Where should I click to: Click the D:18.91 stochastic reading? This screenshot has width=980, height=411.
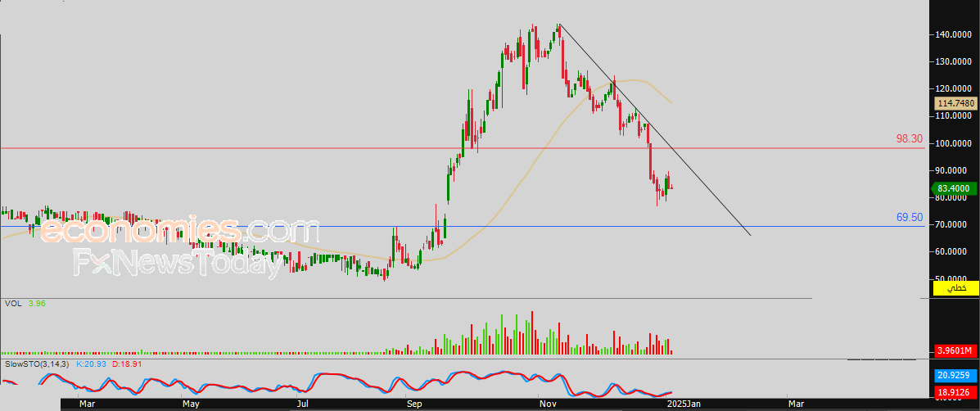[x=128, y=363]
